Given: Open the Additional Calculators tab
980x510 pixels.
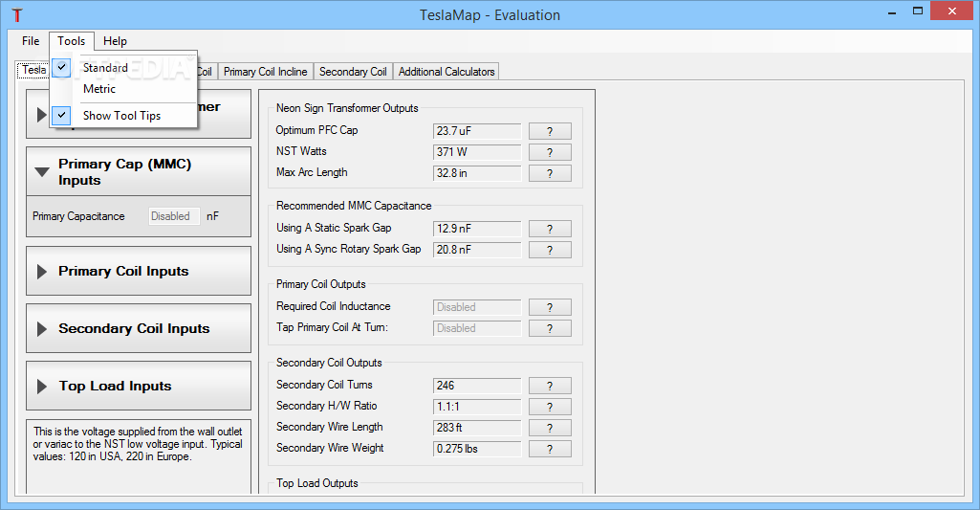Looking at the screenshot, I should tap(446, 72).
